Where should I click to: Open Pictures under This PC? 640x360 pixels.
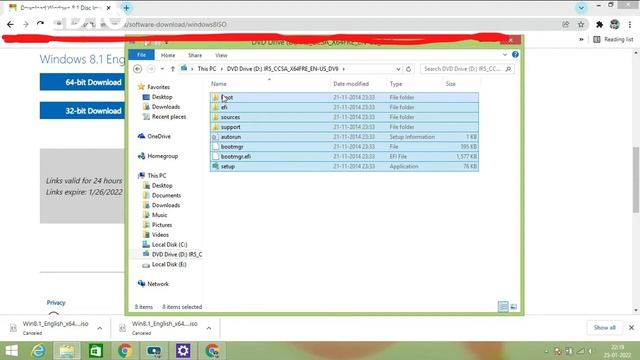[x=158, y=225]
